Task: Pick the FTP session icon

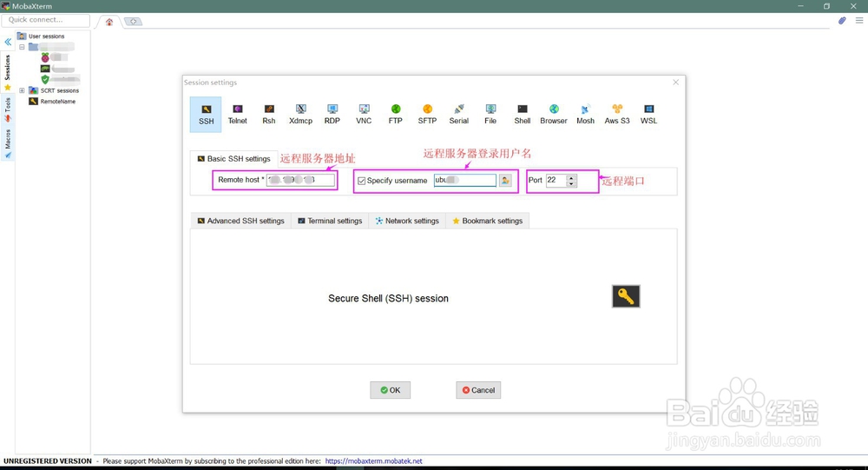Action: click(x=395, y=114)
